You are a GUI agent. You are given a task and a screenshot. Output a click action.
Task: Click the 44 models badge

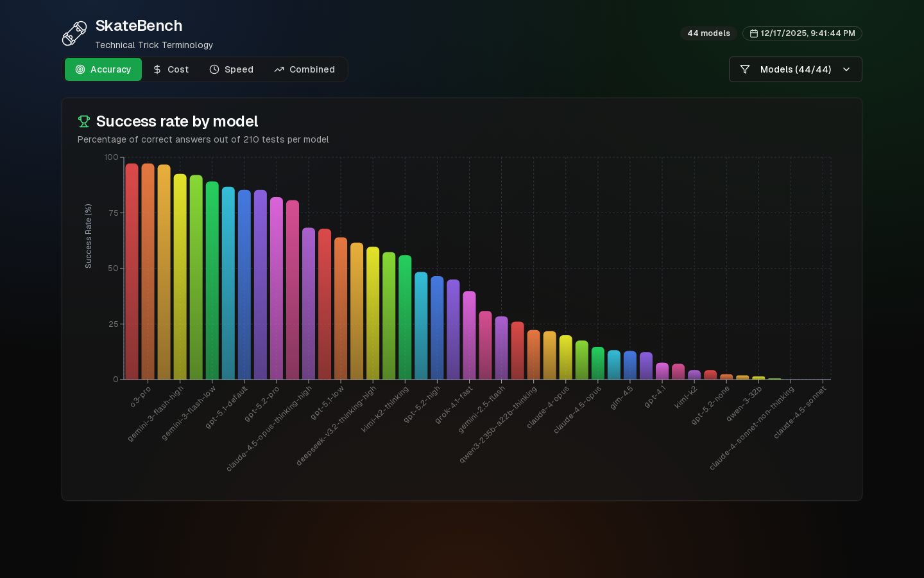point(708,33)
